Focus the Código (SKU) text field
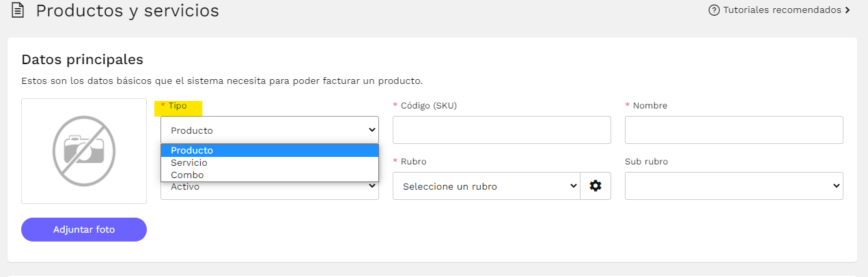This screenshot has height=277, width=868. [x=502, y=130]
